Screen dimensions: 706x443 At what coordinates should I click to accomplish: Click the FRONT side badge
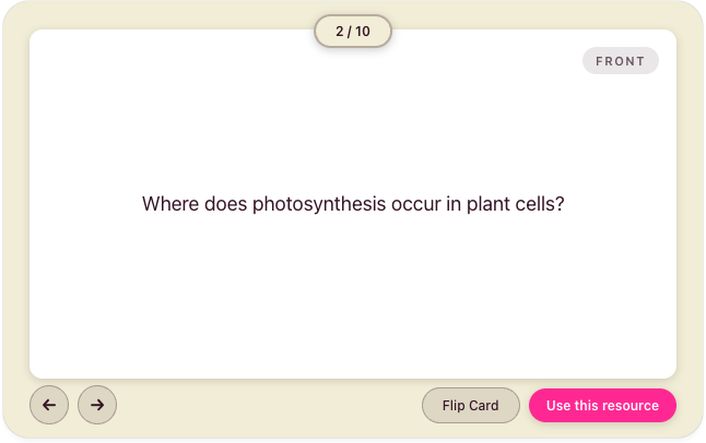[x=620, y=61]
